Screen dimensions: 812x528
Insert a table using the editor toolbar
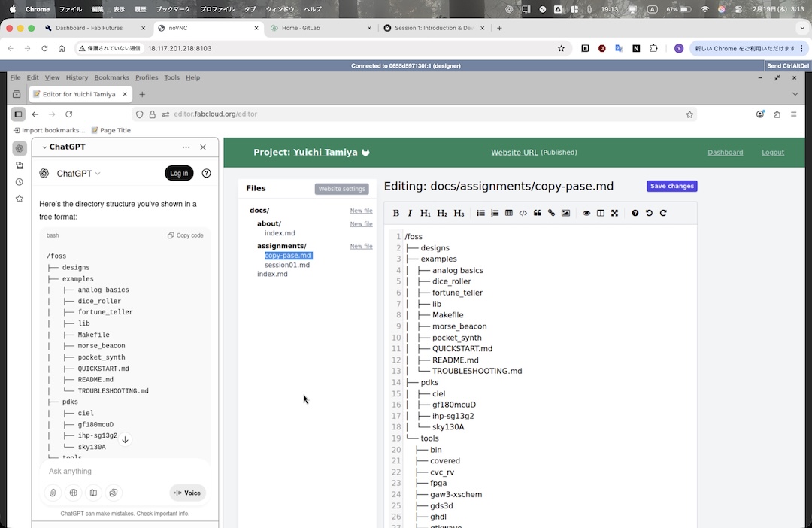(509, 213)
